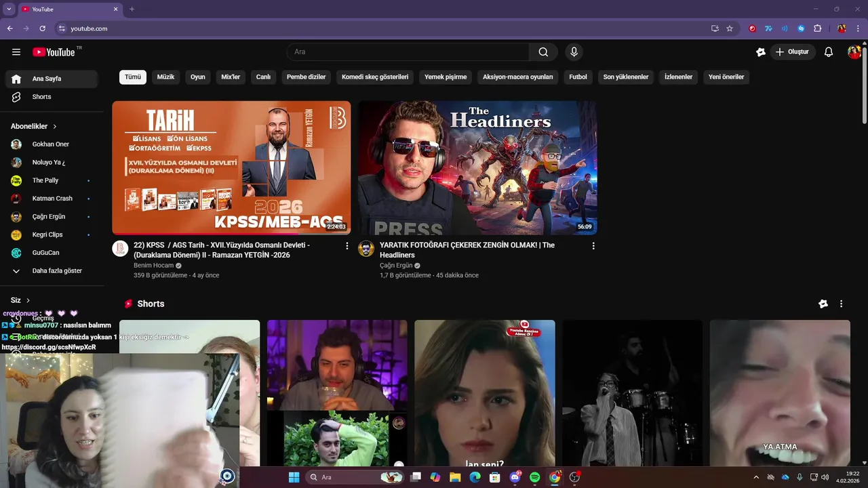Show hidden system tray icons

click(x=756, y=477)
